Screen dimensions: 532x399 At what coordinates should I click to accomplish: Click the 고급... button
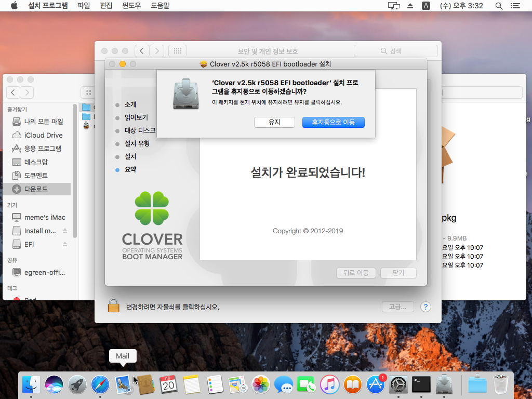tap(397, 307)
